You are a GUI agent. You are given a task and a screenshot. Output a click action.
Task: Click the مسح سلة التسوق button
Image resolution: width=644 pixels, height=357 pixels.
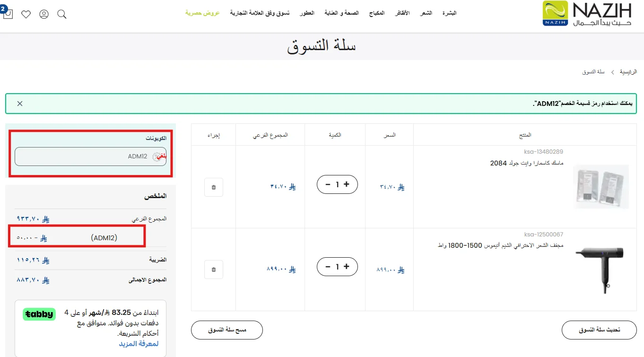(227, 330)
